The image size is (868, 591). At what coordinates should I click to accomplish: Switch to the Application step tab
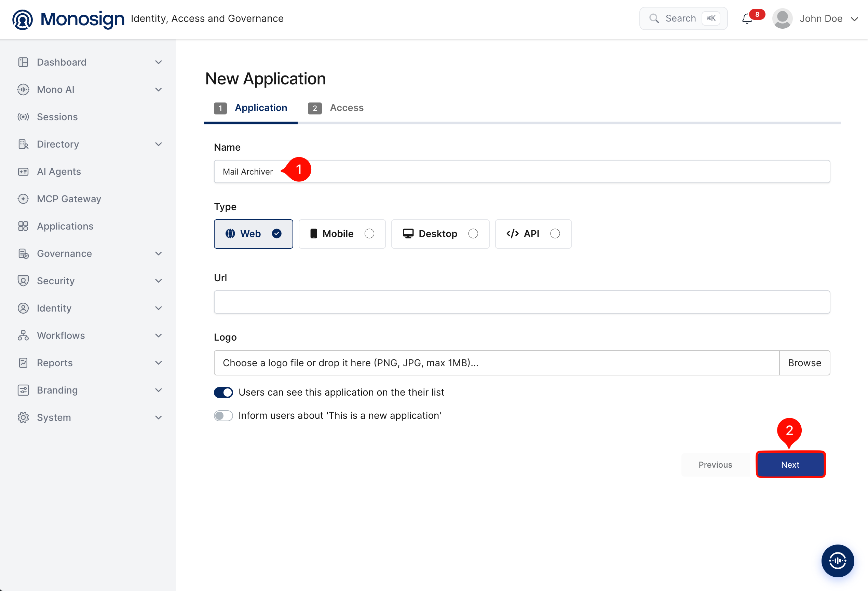pos(250,108)
